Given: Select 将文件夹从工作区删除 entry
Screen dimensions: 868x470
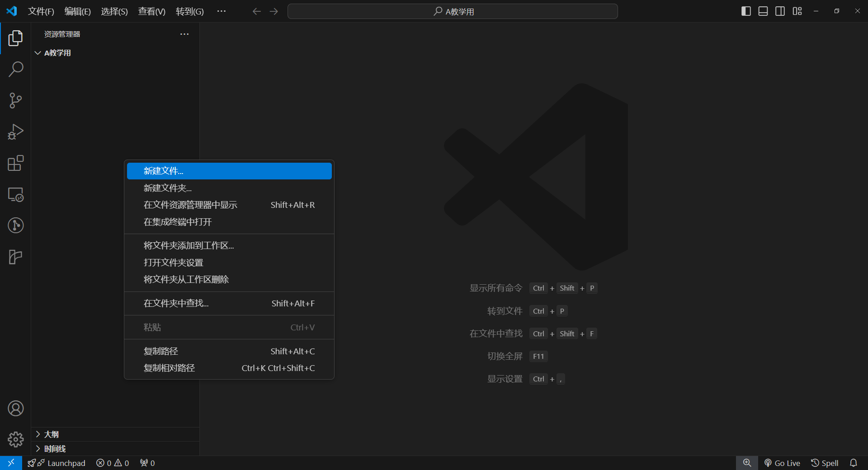Looking at the screenshot, I should tap(229, 279).
